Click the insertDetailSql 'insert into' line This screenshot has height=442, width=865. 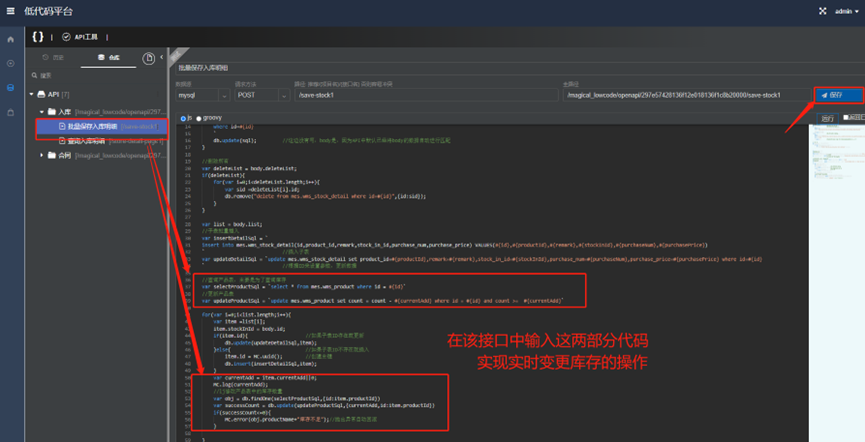(454, 245)
